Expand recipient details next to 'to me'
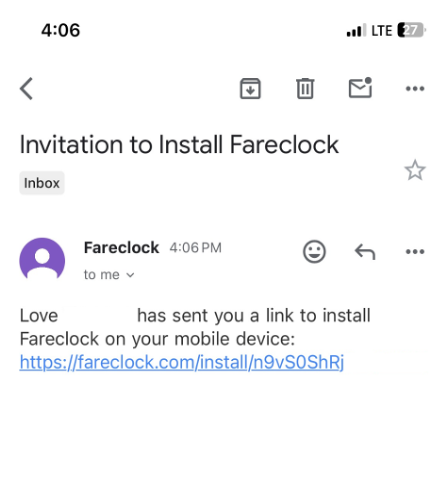 coord(130,275)
